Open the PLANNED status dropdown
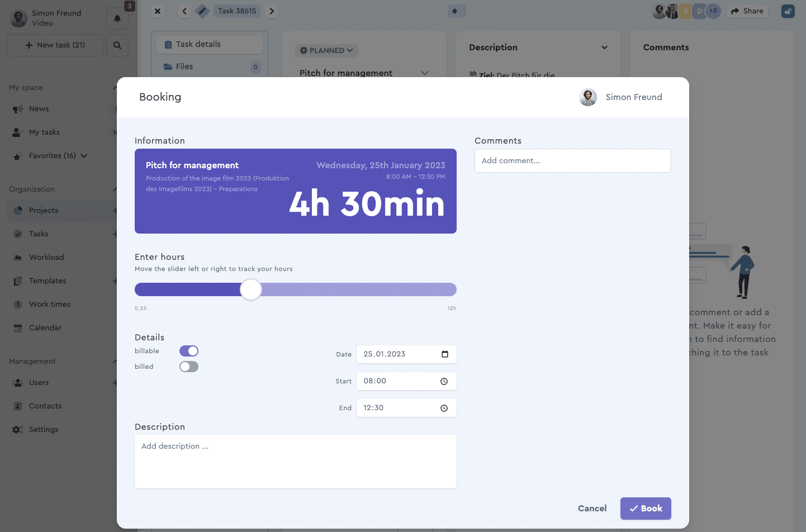This screenshot has height=532, width=806. click(x=326, y=50)
